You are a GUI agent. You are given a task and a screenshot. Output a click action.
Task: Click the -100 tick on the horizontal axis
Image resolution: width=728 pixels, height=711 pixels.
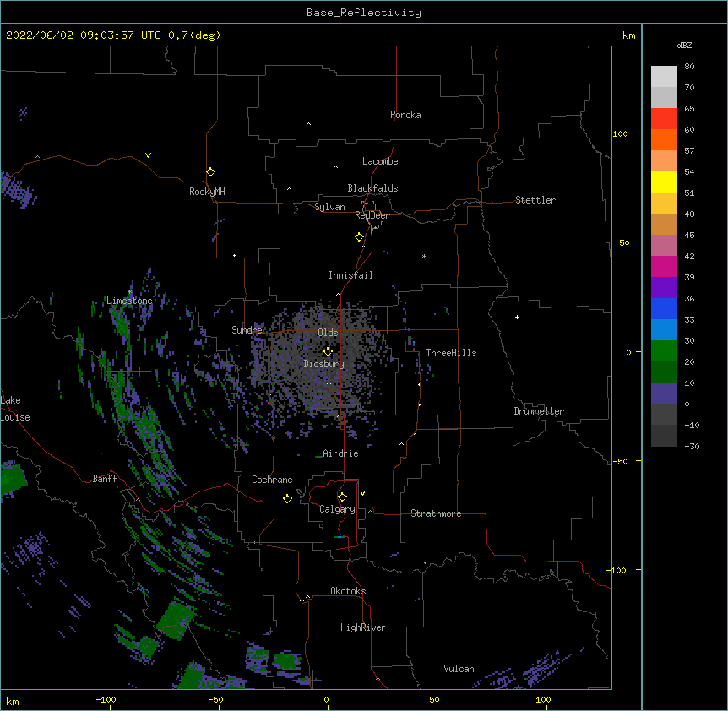[x=106, y=700]
